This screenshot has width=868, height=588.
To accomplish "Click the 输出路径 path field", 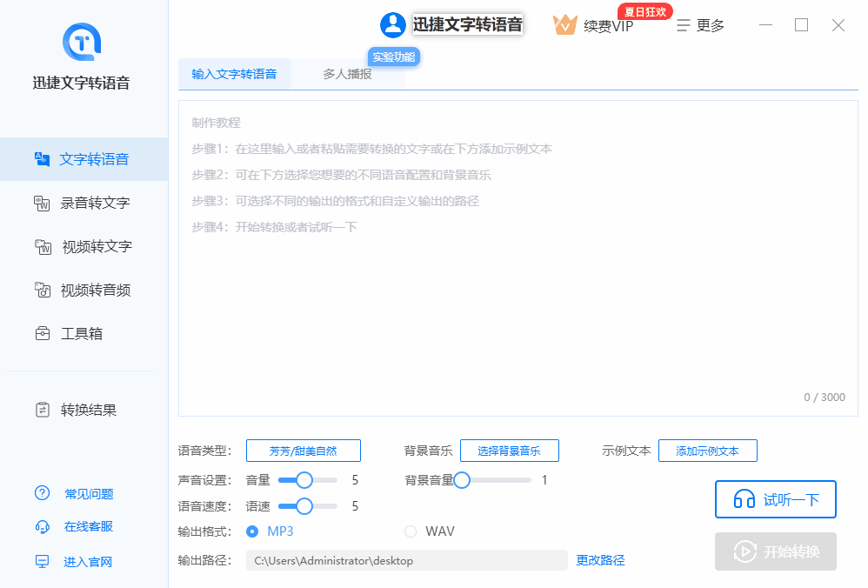I will tap(407, 560).
